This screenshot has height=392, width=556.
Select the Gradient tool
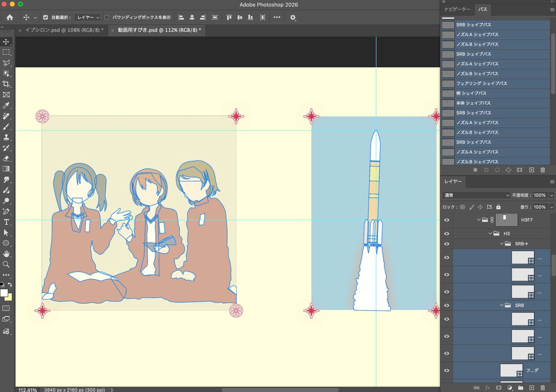[x=6, y=169]
